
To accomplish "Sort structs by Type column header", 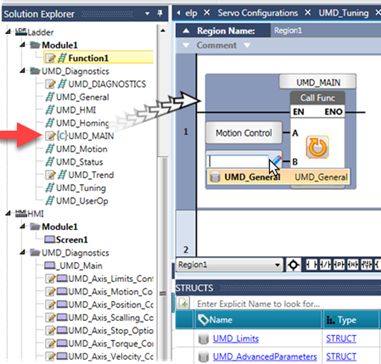I will click(x=350, y=320).
